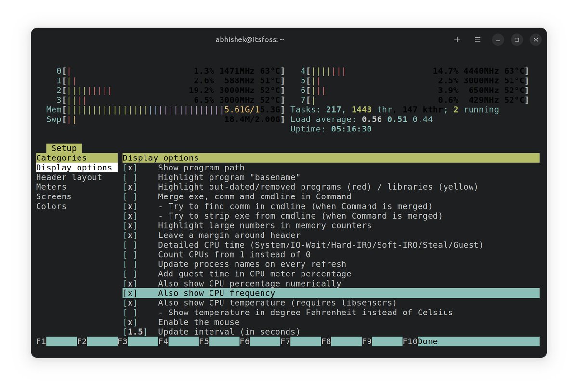Image resolution: width=578 pixels, height=392 pixels.
Task: Click CPU 5 reading 2.5% 3000MHz
Action: click(x=469, y=81)
